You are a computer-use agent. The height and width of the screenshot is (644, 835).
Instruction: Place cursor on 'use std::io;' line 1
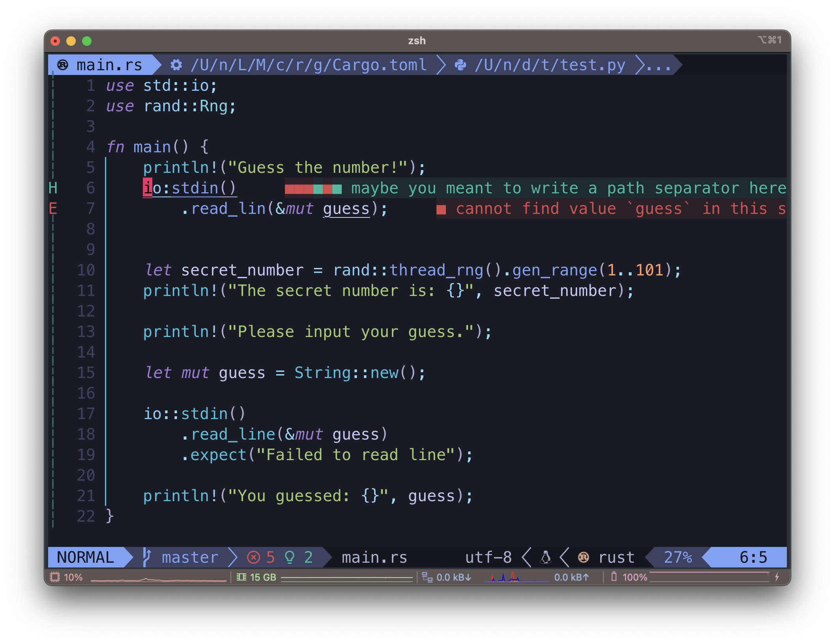click(x=161, y=85)
